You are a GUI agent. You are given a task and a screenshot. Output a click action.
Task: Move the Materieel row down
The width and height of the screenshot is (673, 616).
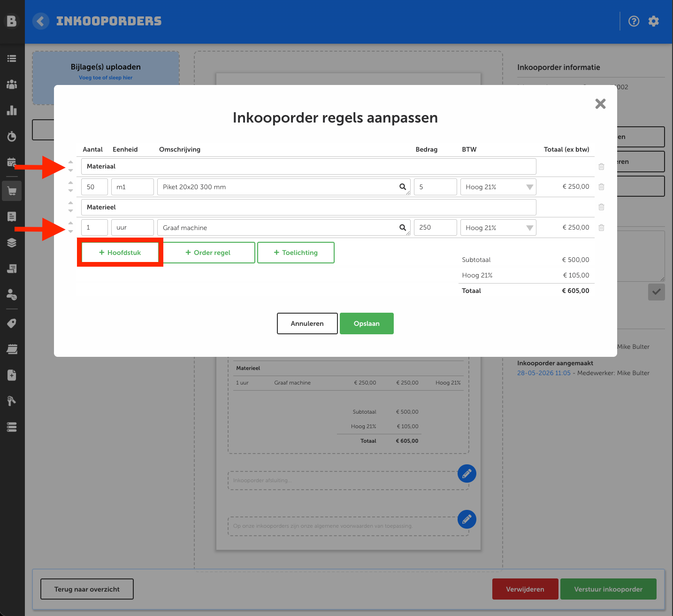click(x=70, y=211)
